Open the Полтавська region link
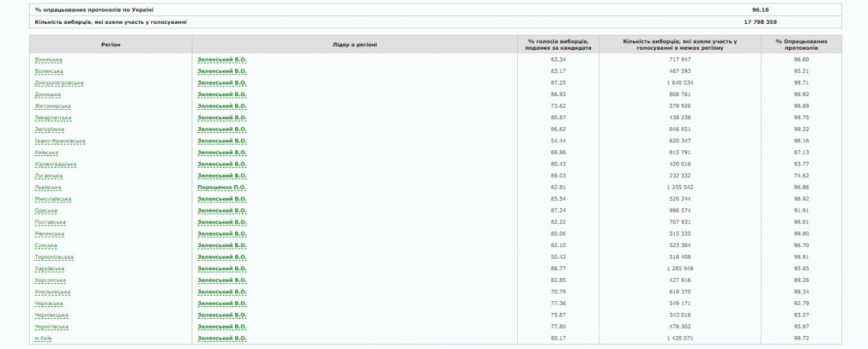 pos(50,222)
